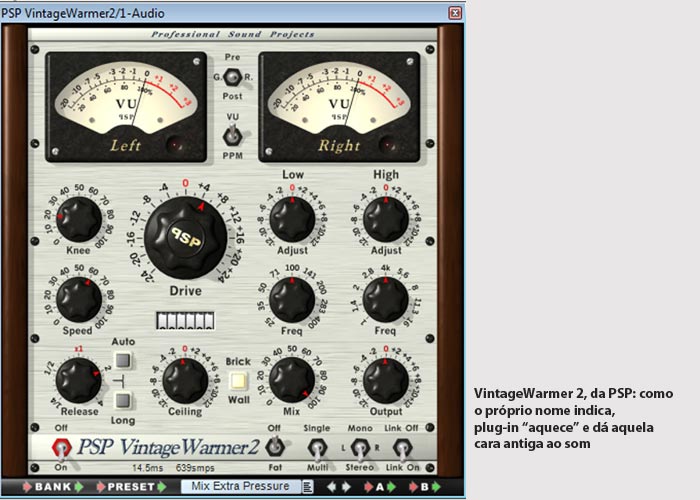700x500 pixels.
Task: Click the red arrow left of A
Action: [x=368, y=487]
